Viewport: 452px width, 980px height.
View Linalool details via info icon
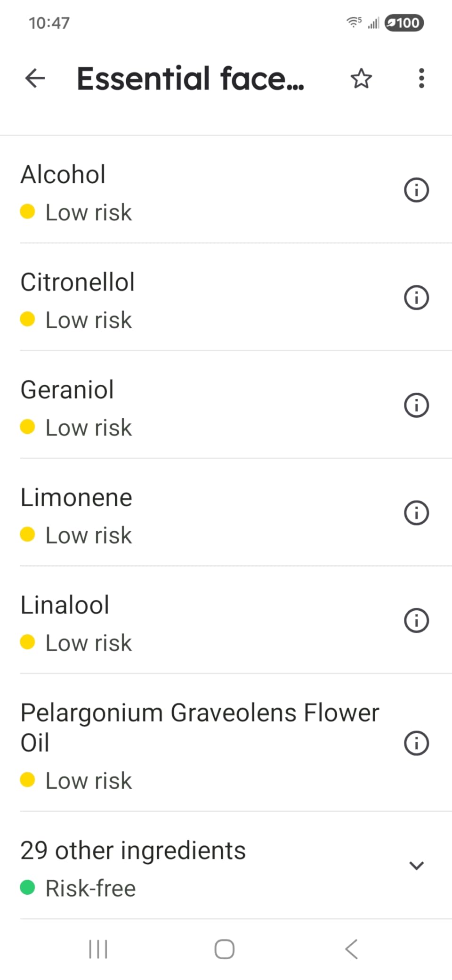417,621
